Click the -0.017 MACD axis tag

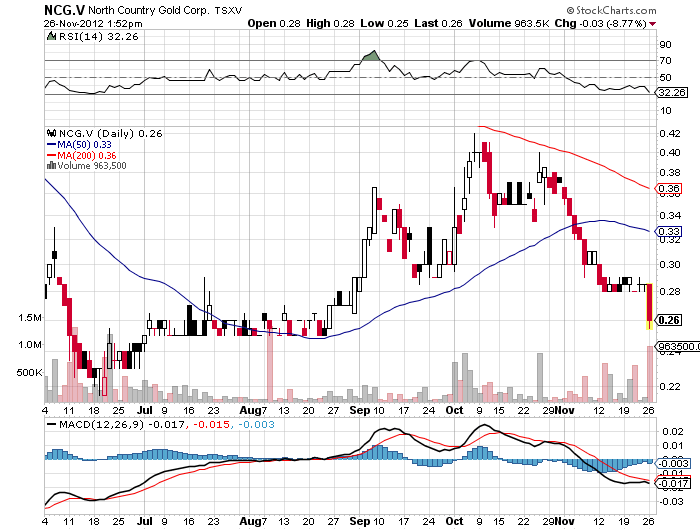click(x=672, y=484)
